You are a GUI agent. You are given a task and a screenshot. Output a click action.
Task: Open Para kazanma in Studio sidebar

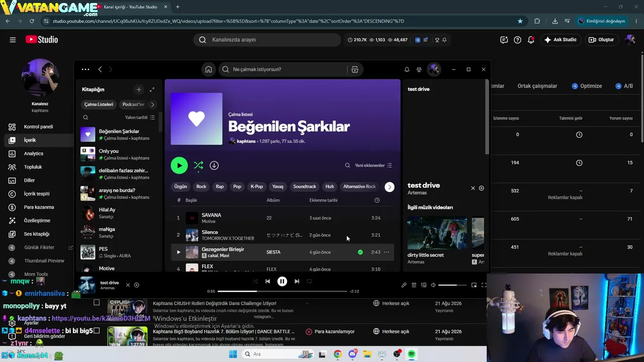(38, 207)
